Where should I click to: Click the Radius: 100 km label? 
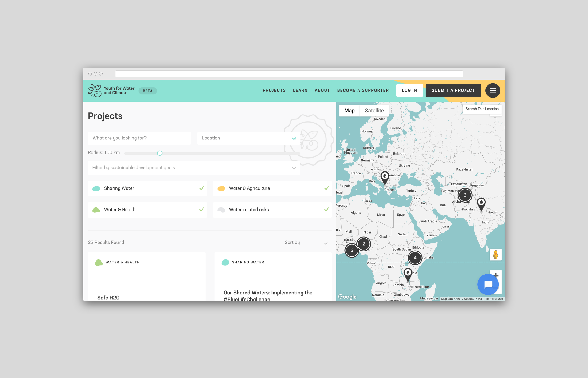click(104, 153)
